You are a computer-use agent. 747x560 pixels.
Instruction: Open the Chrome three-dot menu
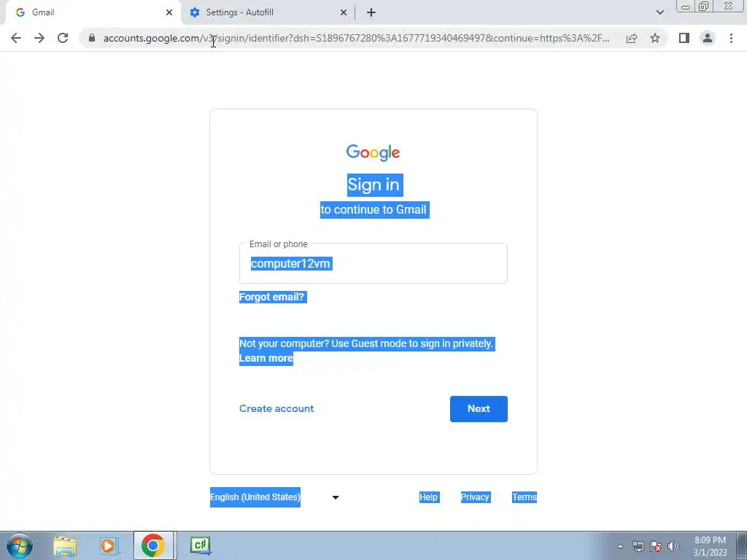coord(731,38)
